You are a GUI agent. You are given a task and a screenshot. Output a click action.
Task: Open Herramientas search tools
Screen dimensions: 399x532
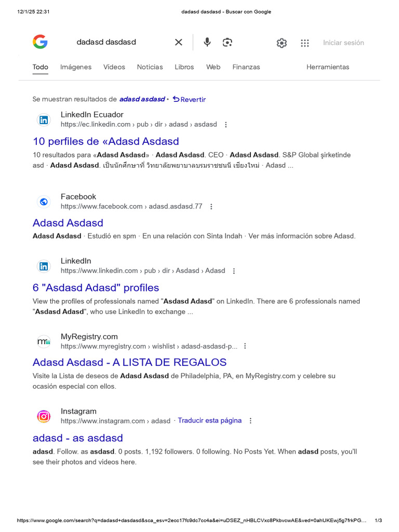[328, 67]
